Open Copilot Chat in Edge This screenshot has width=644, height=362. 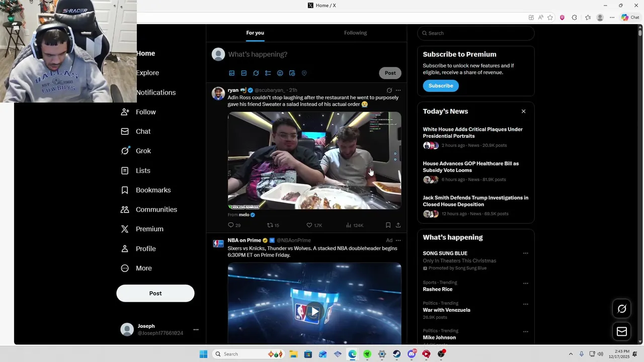[630, 18]
